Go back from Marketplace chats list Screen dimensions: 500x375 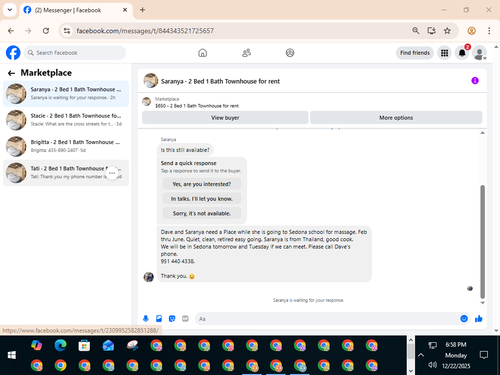11,73
